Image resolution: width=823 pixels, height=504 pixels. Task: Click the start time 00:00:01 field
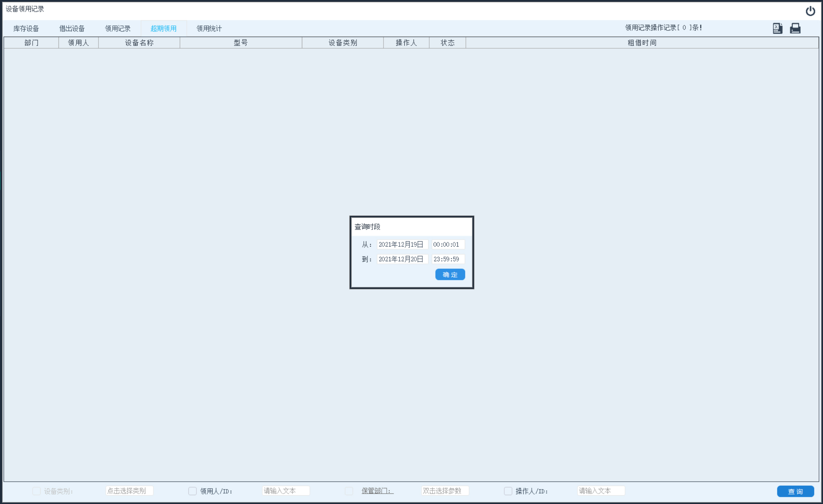coord(448,244)
